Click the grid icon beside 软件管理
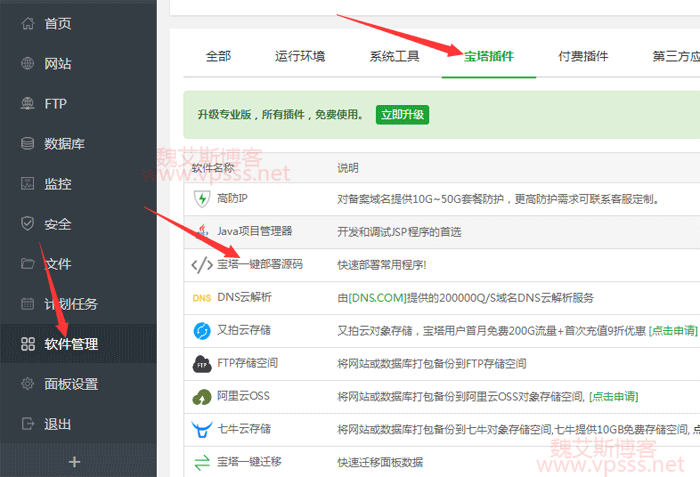Screen dimensions: 700x477 (x=28, y=344)
